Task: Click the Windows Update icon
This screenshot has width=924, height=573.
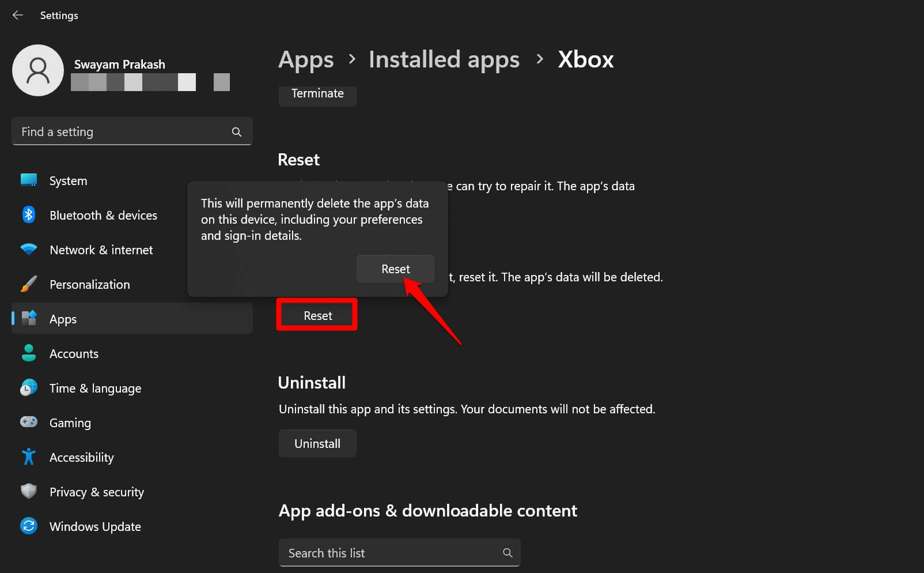Action: (x=28, y=526)
